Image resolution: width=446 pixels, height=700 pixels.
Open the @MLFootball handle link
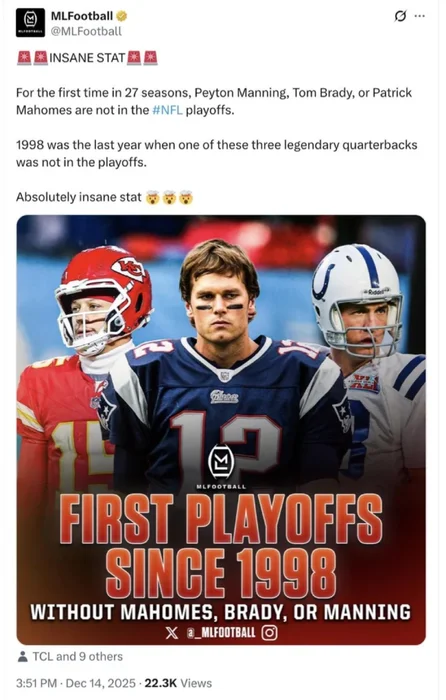pyautogui.click(x=86, y=31)
